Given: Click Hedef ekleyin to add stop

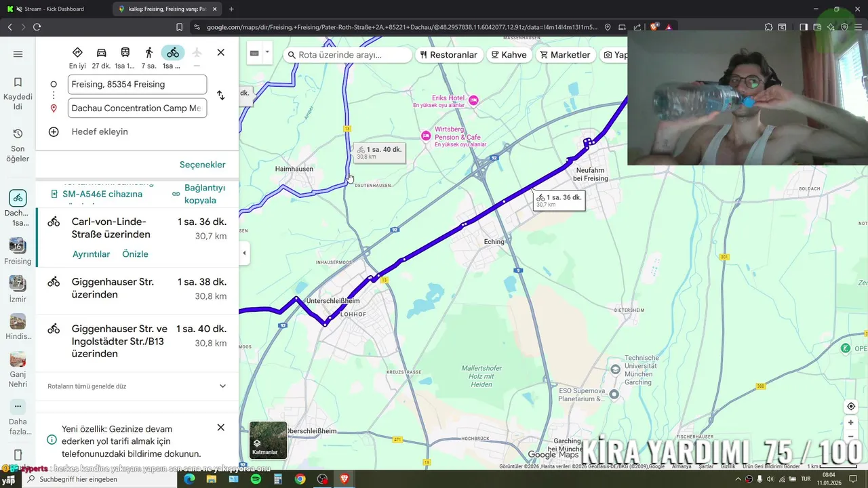Looking at the screenshot, I should [100, 131].
